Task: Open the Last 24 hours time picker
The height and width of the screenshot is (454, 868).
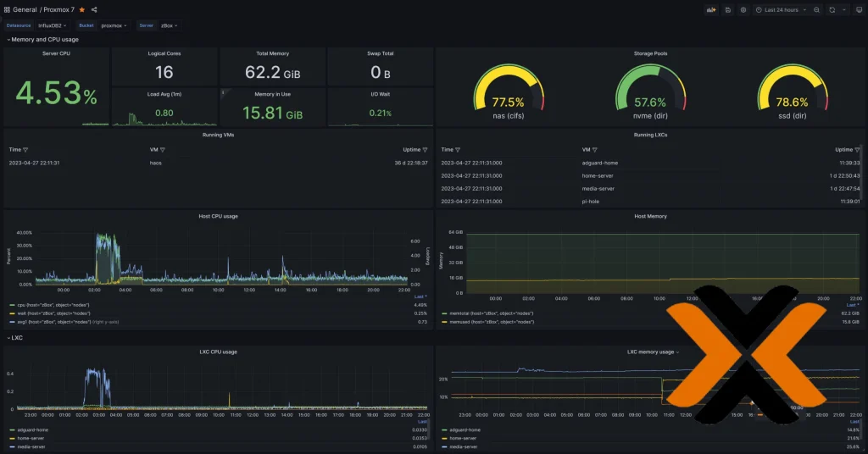Action: point(781,10)
